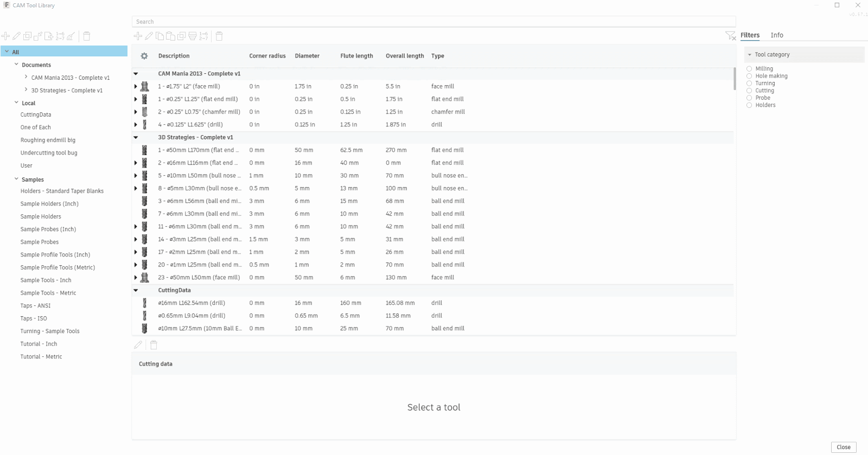Click the delete library trash icon
The height and width of the screenshot is (455, 868).
(x=86, y=36)
